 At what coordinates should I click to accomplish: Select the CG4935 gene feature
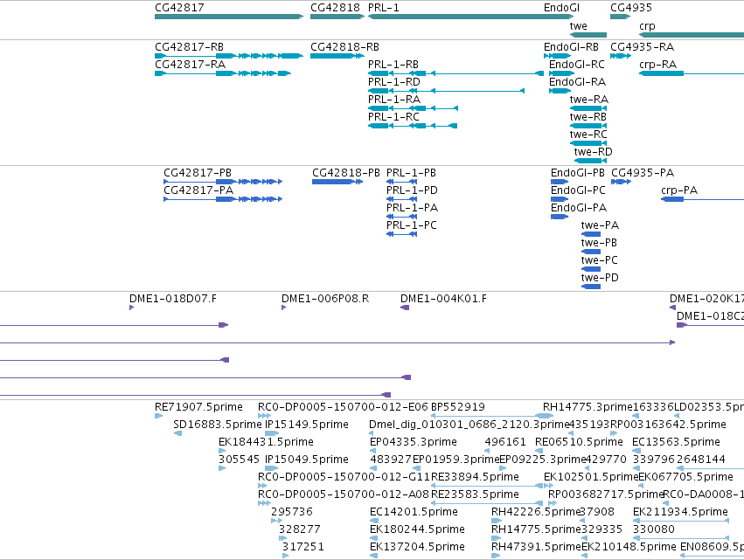[x=620, y=17]
